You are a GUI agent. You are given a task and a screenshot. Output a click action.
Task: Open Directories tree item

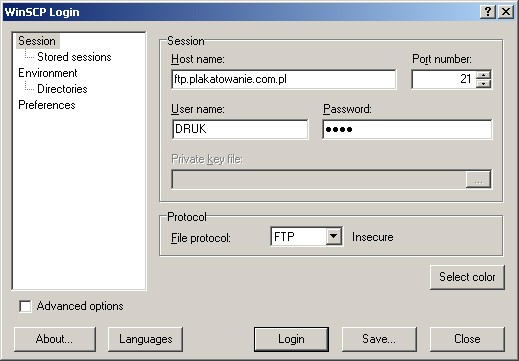[62, 89]
